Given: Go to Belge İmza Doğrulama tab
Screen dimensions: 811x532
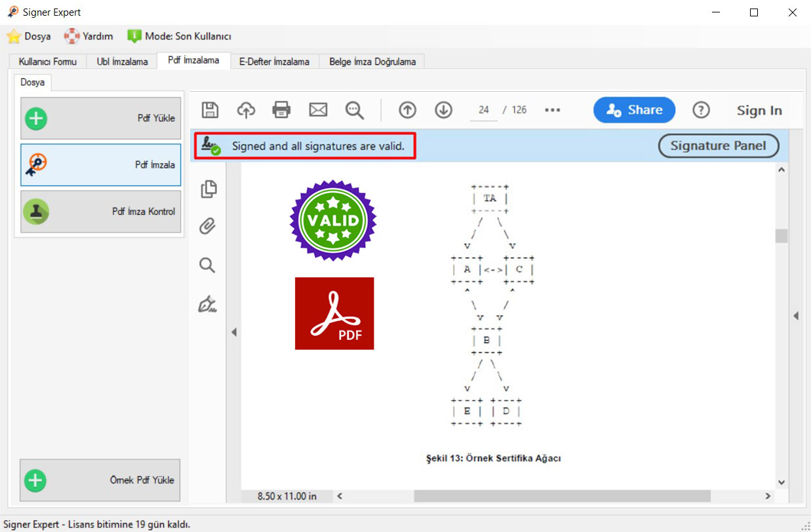Looking at the screenshot, I should tap(372, 62).
